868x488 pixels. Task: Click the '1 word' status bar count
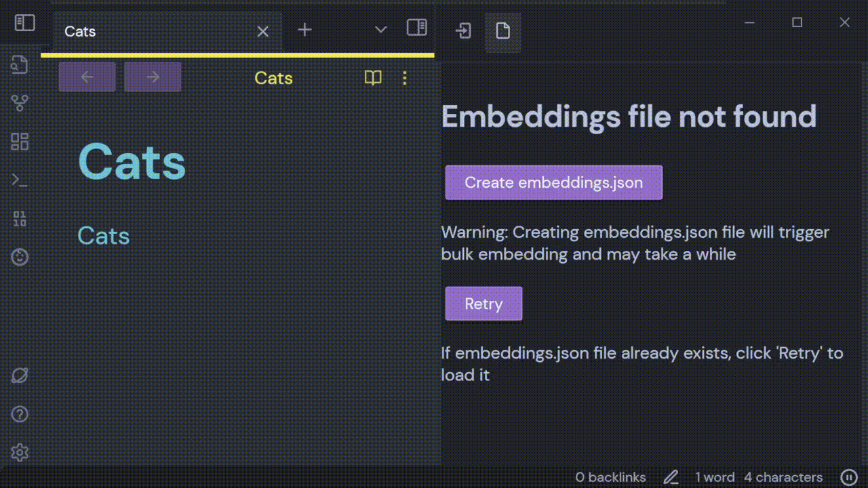point(715,477)
